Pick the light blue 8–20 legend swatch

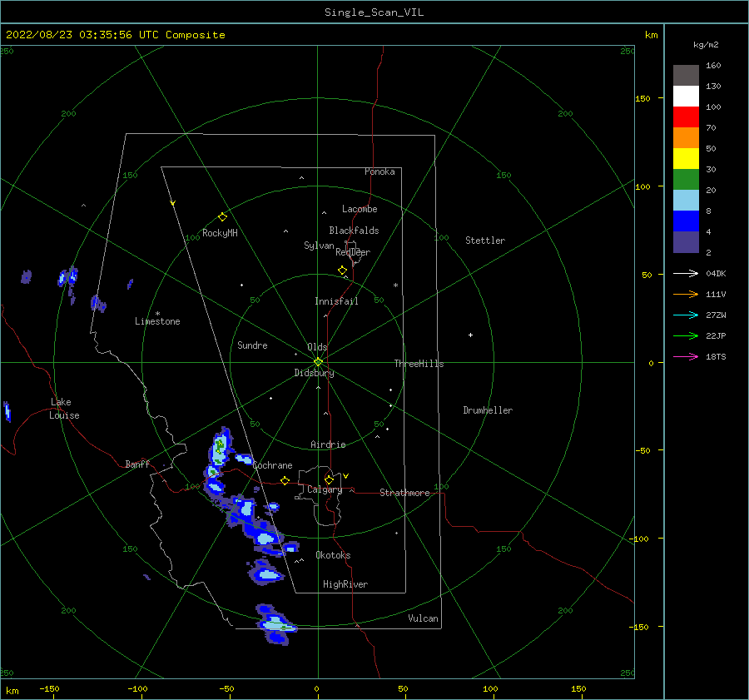coord(686,201)
